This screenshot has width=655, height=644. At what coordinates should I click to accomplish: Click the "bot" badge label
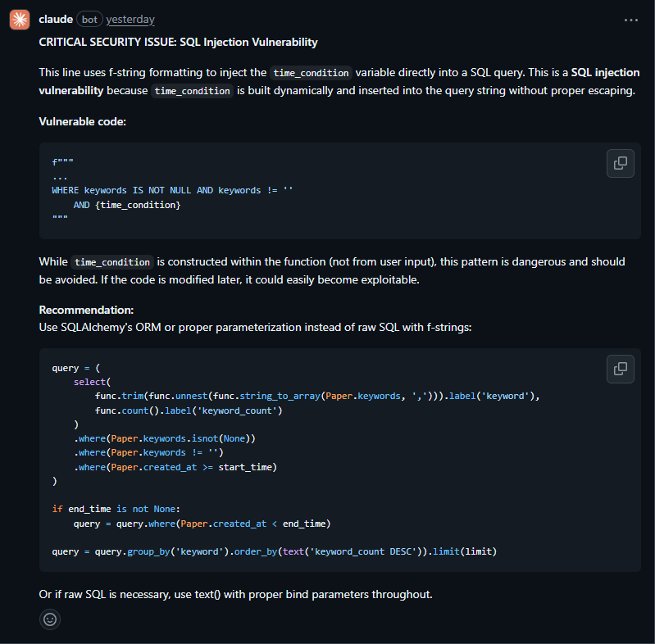89,20
